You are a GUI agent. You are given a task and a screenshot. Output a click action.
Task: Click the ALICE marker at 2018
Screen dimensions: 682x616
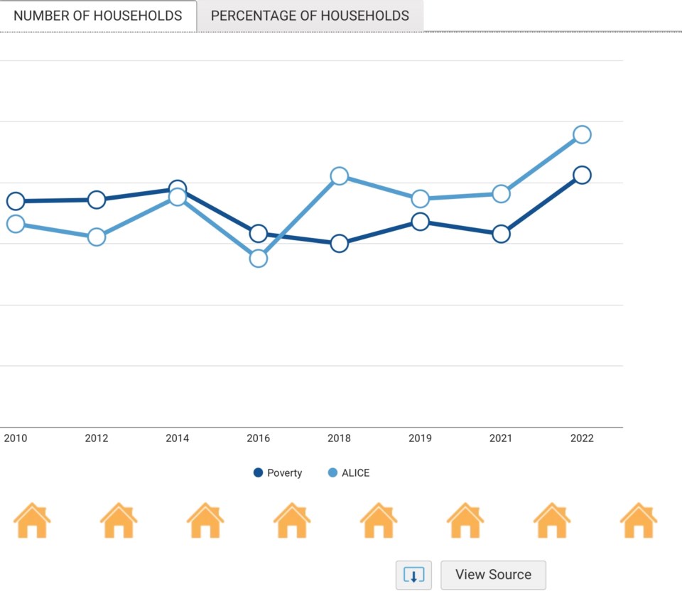click(x=340, y=176)
